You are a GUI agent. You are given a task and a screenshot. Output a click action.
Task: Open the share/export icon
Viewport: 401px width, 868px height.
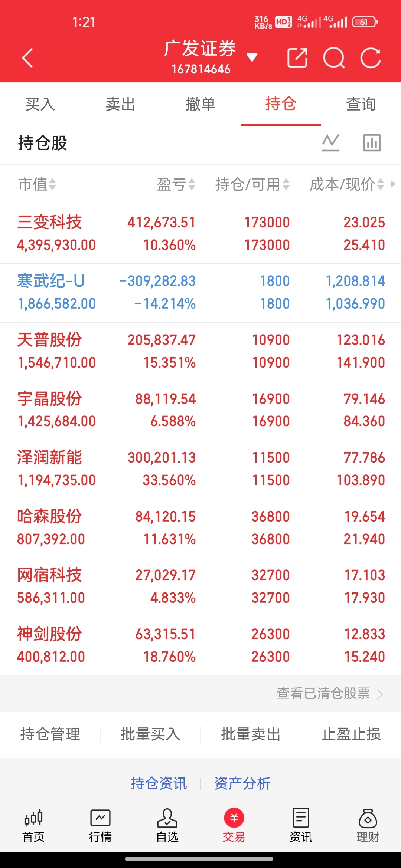297,58
